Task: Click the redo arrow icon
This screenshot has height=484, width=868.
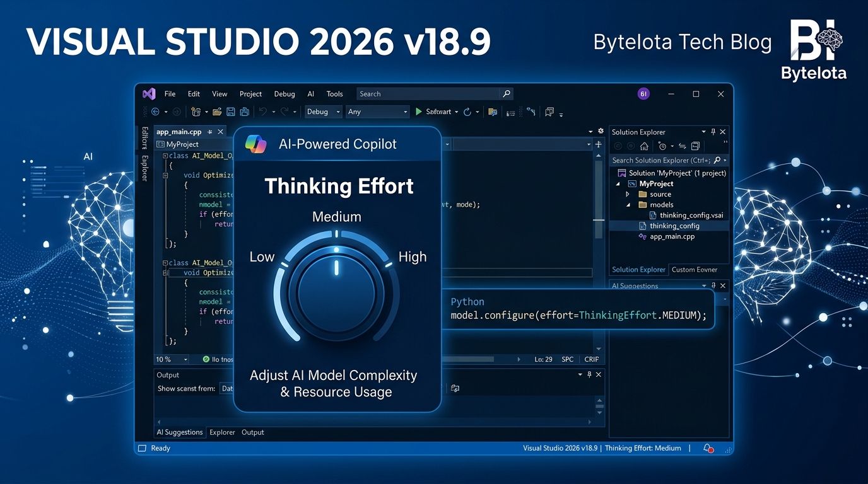Action: 284,112
